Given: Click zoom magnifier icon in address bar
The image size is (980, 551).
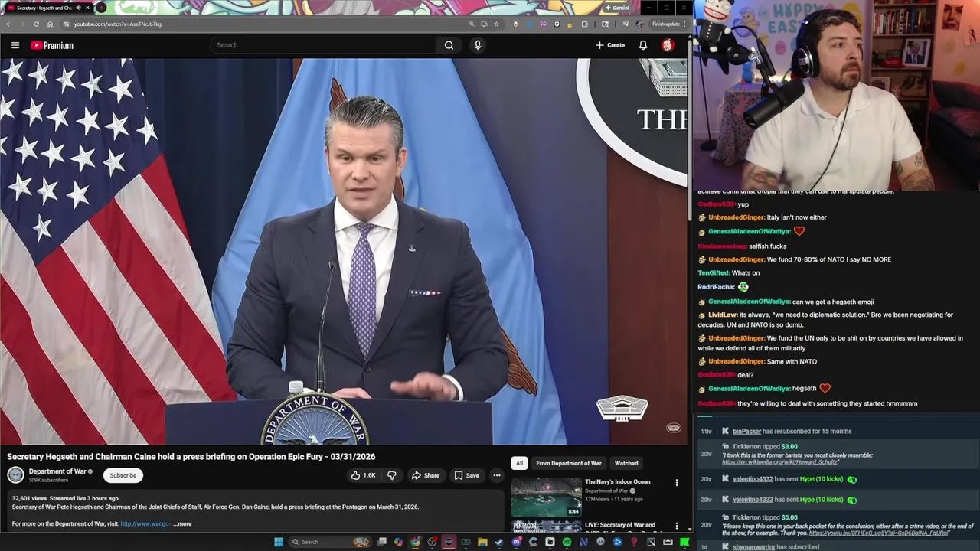Looking at the screenshot, I should pos(472,24).
